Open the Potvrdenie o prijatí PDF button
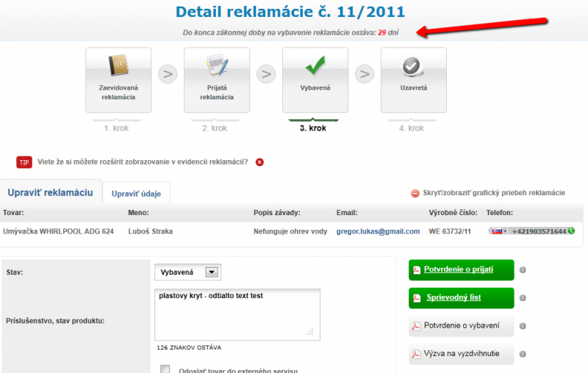 coord(461,269)
